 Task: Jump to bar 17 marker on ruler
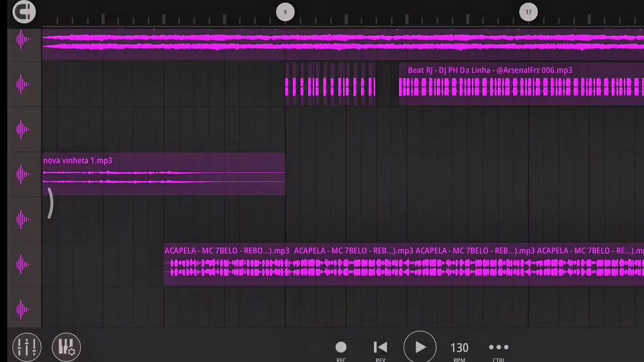click(x=528, y=12)
